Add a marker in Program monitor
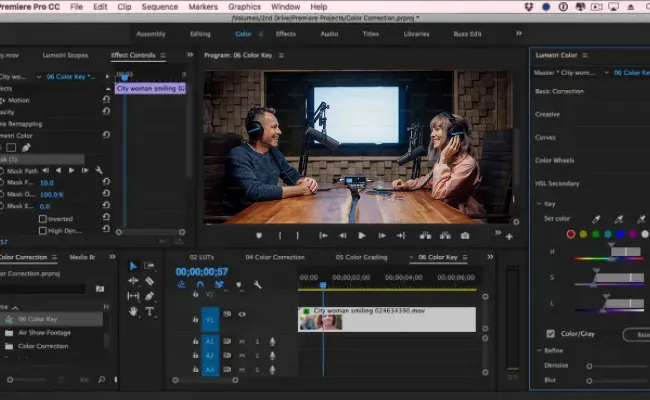Image resolution: width=650 pixels, height=400 pixels. (259, 235)
